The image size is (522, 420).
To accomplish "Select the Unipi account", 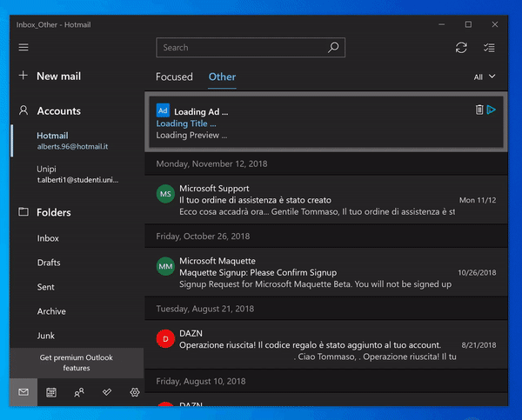I will (x=77, y=174).
